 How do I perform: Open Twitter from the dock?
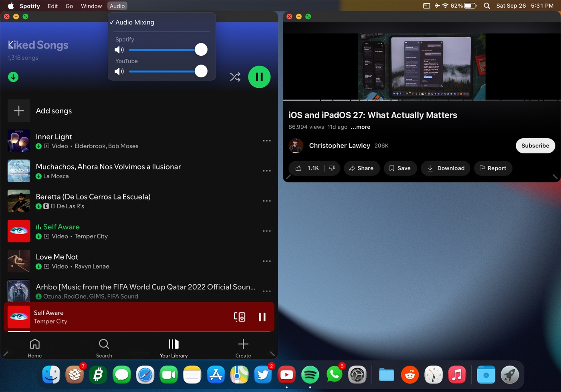(263, 375)
